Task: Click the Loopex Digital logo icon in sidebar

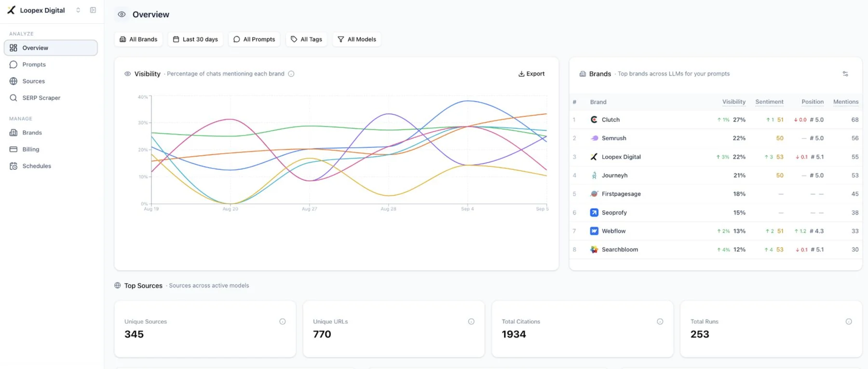Action: (x=11, y=10)
